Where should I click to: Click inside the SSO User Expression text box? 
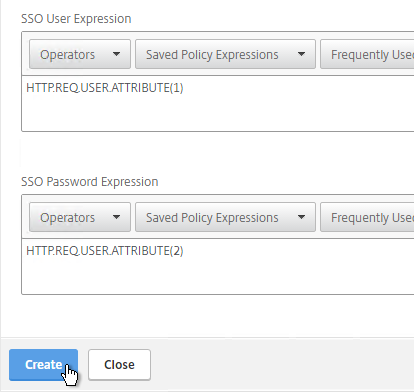click(218, 103)
